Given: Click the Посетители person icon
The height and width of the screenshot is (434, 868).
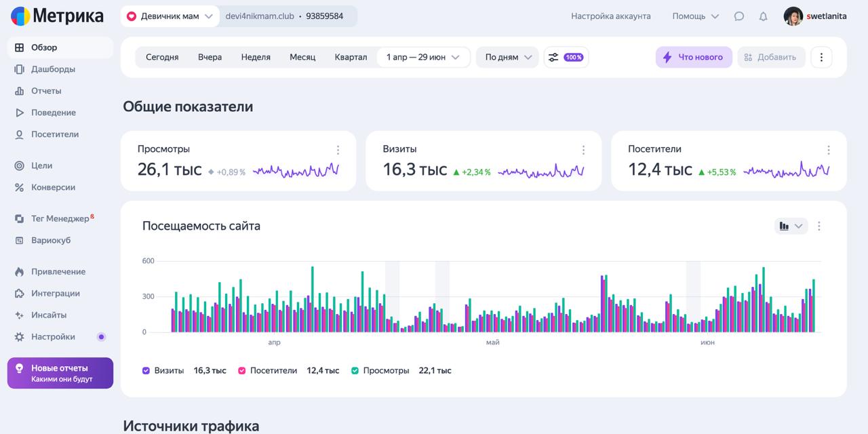Looking at the screenshot, I should (x=19, y=134).
